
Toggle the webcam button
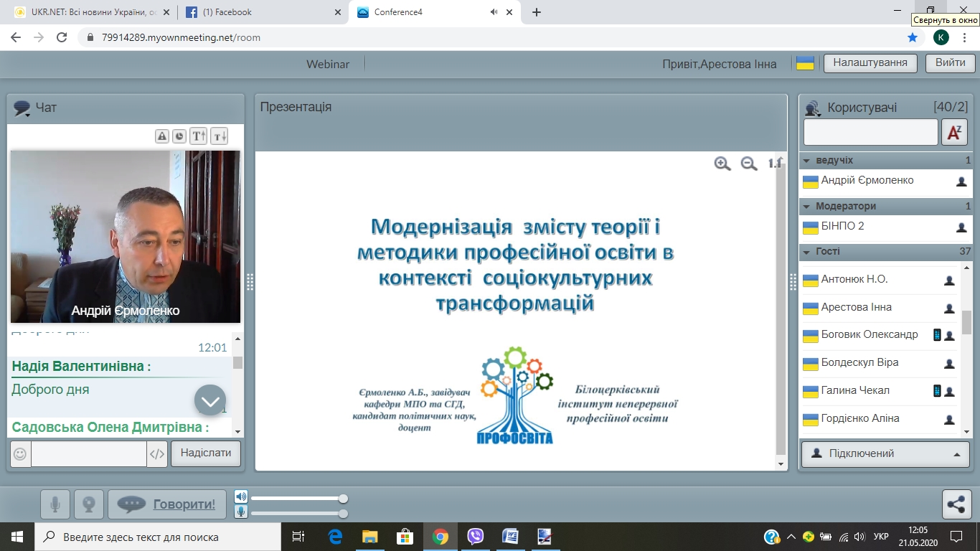click(89, 504)
